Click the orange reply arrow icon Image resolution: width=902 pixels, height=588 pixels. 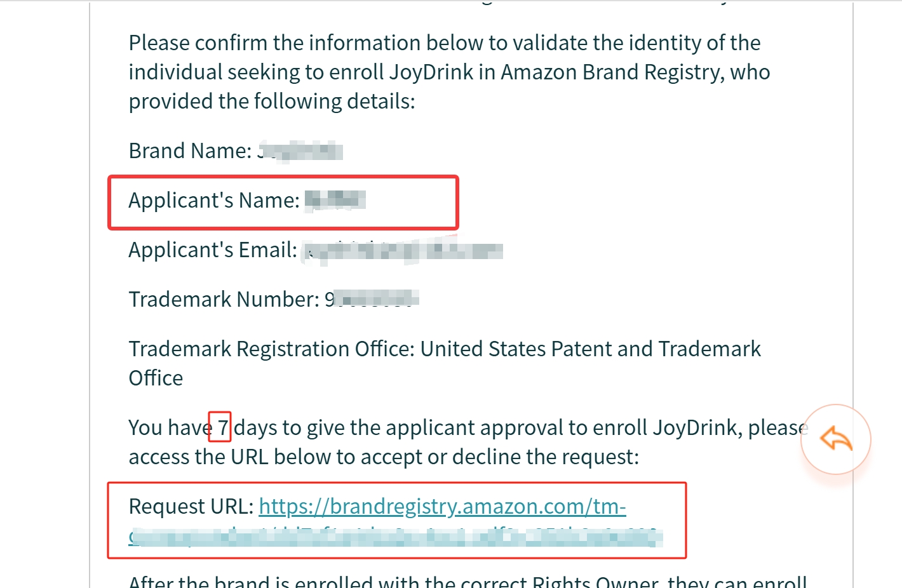(x=835, y=439)
